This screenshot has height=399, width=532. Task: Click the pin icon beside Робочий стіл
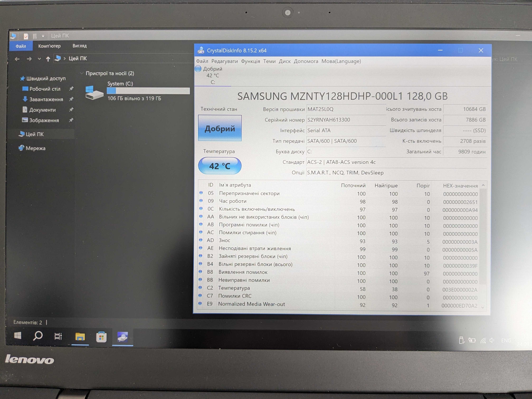pos(71,89)
